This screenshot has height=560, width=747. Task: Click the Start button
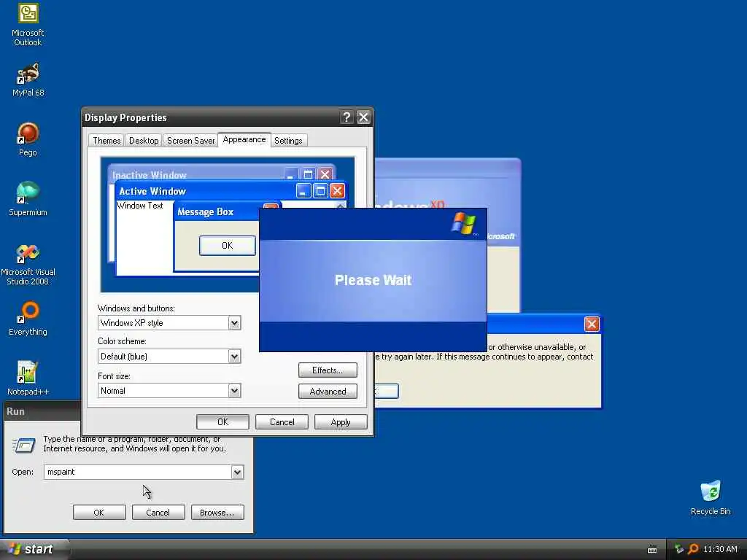tap(34, 549)
